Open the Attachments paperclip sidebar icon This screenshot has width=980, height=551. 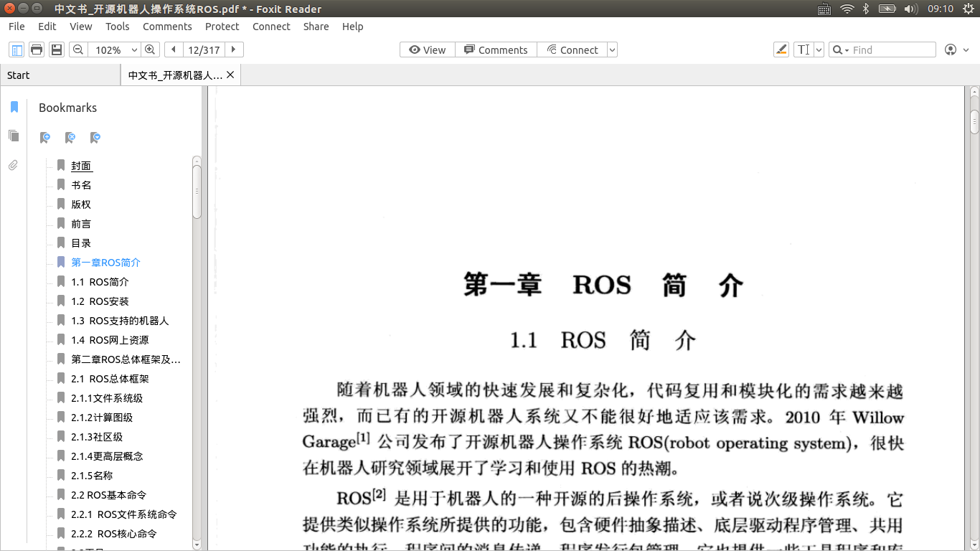[14, 165]
